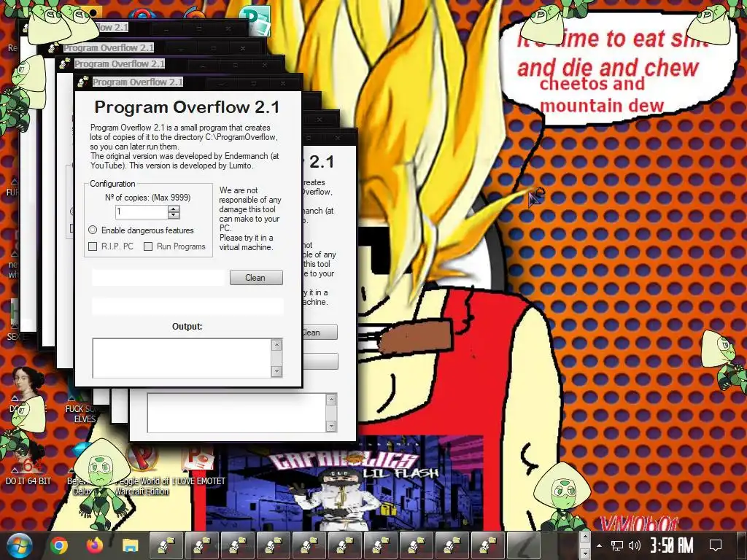Click the lower progress bar above Output
Viewport: 747px width, 560px height.
click(x=187, y=306)
